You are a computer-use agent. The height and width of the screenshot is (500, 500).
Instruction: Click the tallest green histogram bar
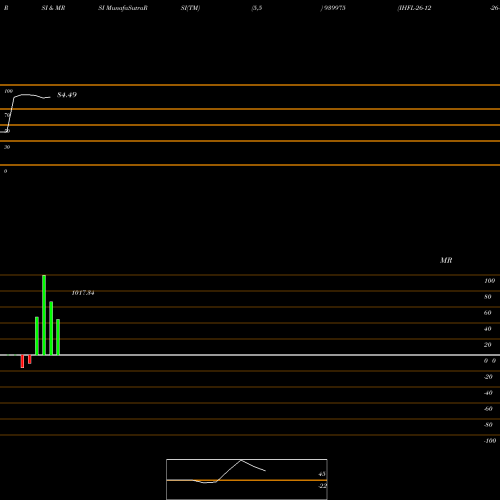pos(44,315)
